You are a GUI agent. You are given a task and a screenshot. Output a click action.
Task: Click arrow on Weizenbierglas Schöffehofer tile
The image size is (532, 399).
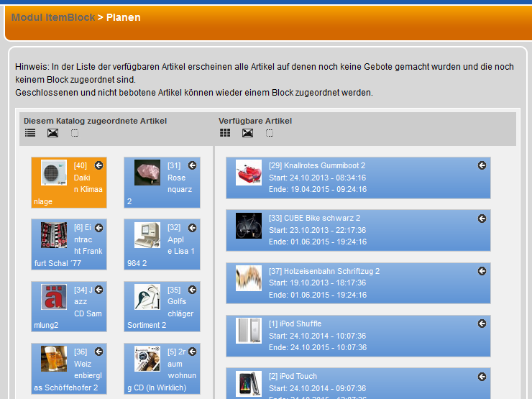click(98, 352)
